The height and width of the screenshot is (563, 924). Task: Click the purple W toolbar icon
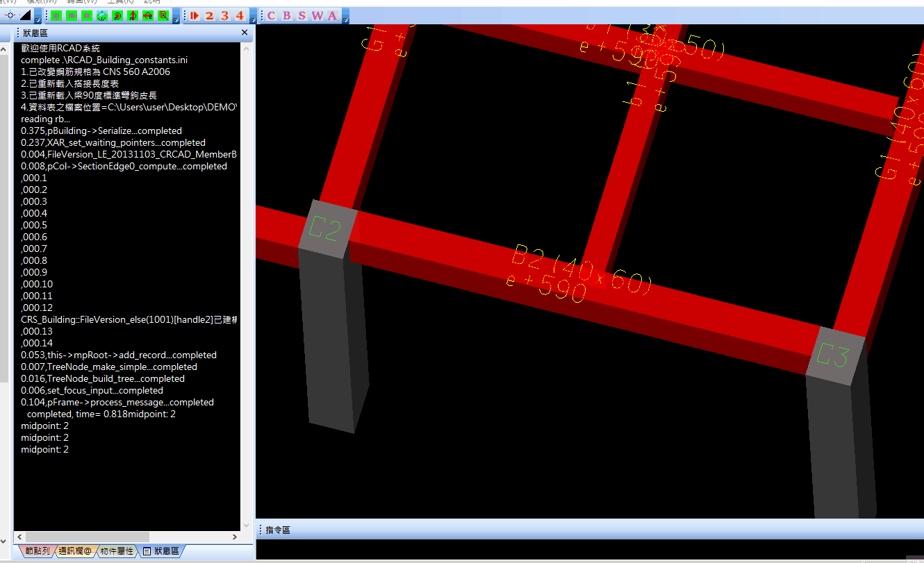coord(317,15)
